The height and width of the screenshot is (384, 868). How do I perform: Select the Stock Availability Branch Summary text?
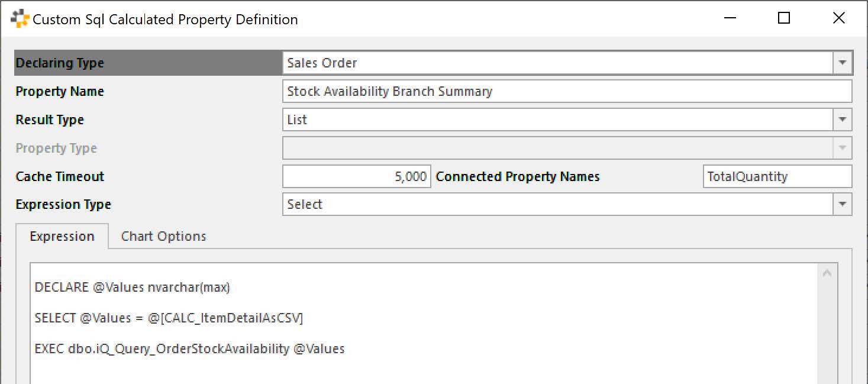389,91
